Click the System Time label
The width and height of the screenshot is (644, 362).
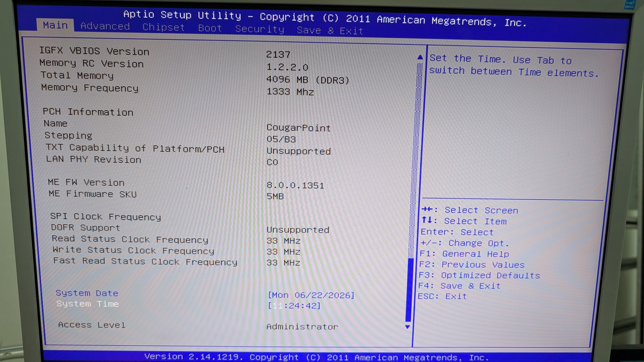pos(88,304)
